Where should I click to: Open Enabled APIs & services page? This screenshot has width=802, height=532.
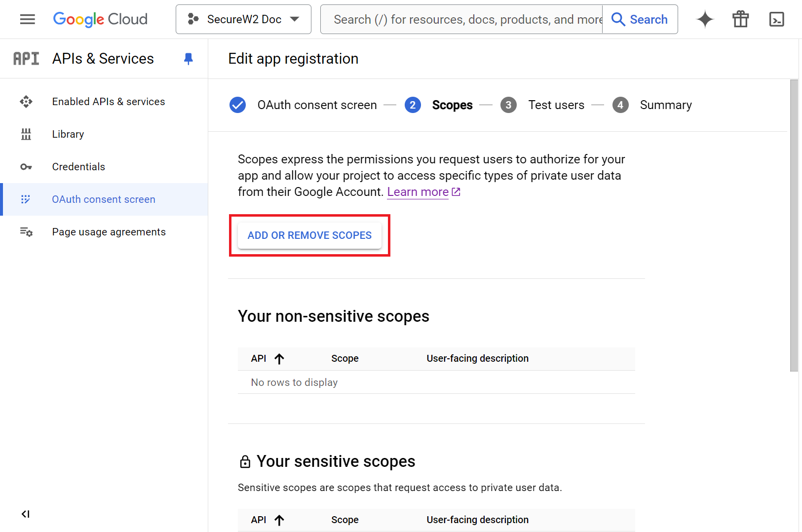(x=109, y=102)
